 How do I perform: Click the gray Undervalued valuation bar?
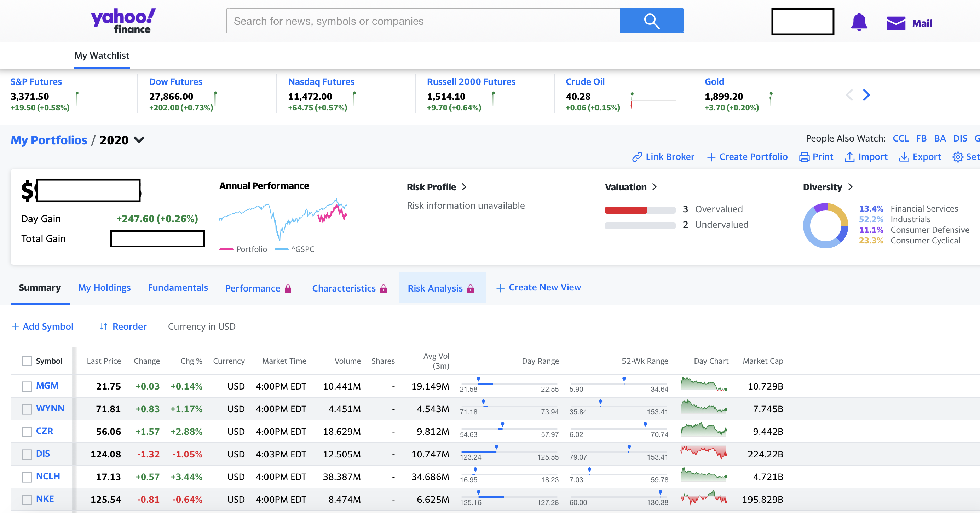tap(640, 226)
